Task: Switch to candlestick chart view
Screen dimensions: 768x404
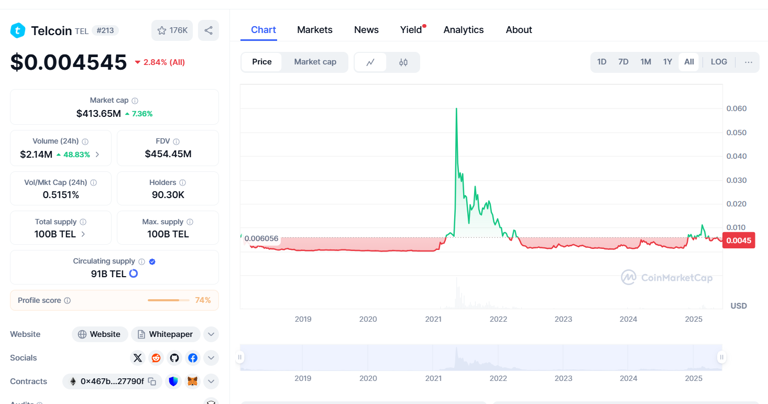Action: (x=403, y=62)
